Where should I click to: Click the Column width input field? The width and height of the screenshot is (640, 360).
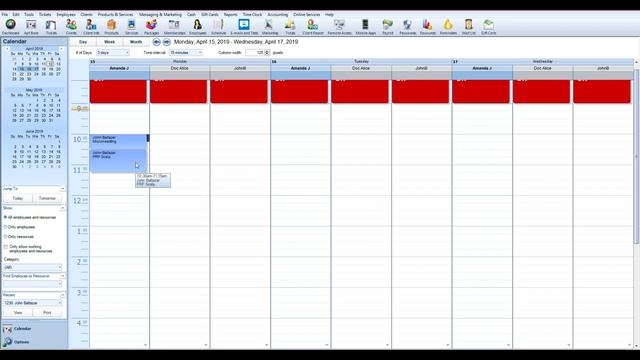pos(256,53)
